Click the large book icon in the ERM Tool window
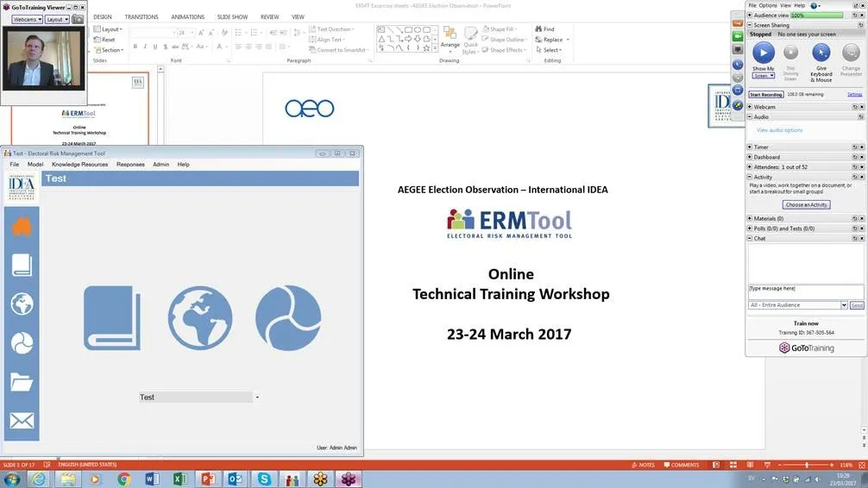 [112, 318]
